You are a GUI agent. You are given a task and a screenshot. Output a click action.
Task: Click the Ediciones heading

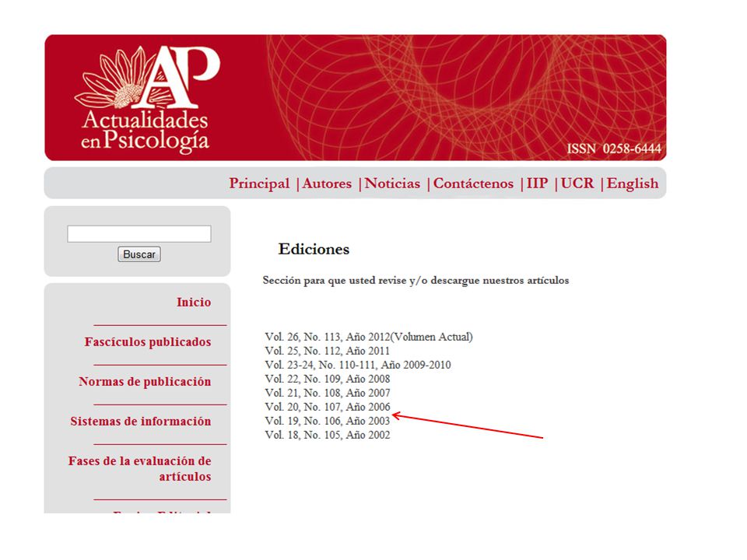point(314,249)
